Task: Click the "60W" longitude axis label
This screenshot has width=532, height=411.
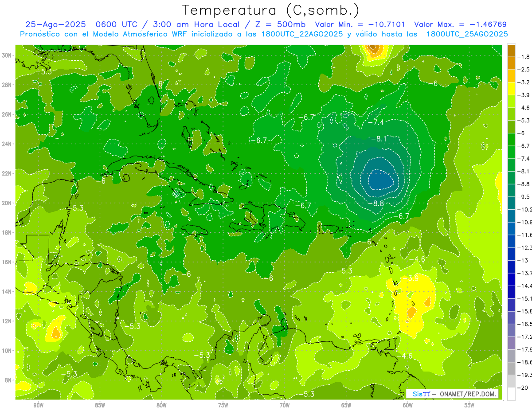Action: 408,405
